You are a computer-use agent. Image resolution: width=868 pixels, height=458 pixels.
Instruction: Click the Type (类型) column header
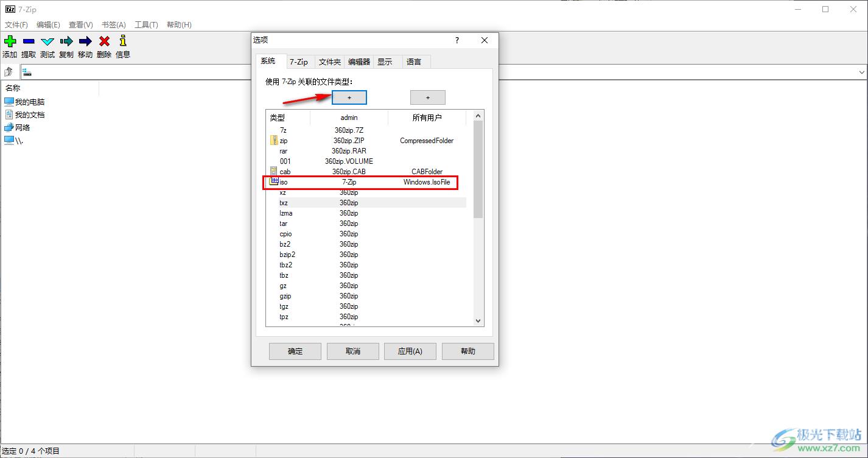click(288, 118)
